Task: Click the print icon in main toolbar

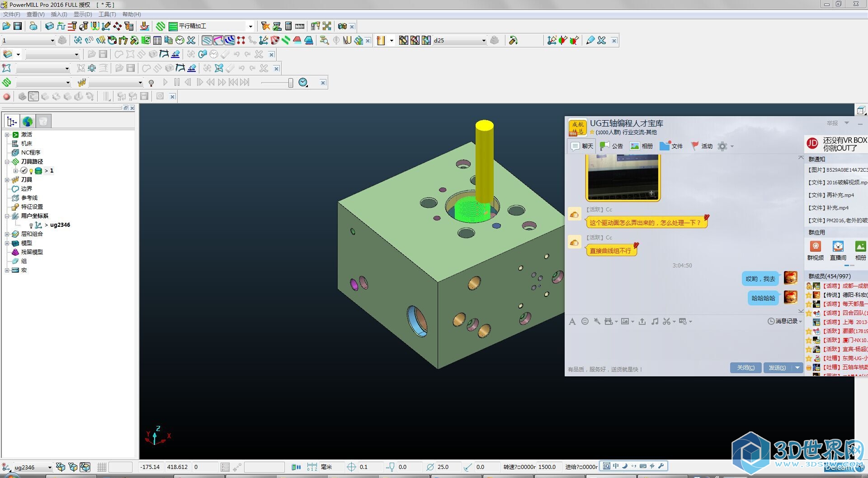Action: coord(33,26)
